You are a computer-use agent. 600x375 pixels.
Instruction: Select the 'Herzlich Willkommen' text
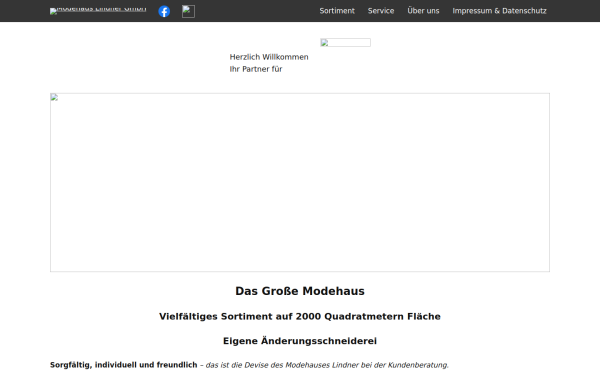(269, 57)
